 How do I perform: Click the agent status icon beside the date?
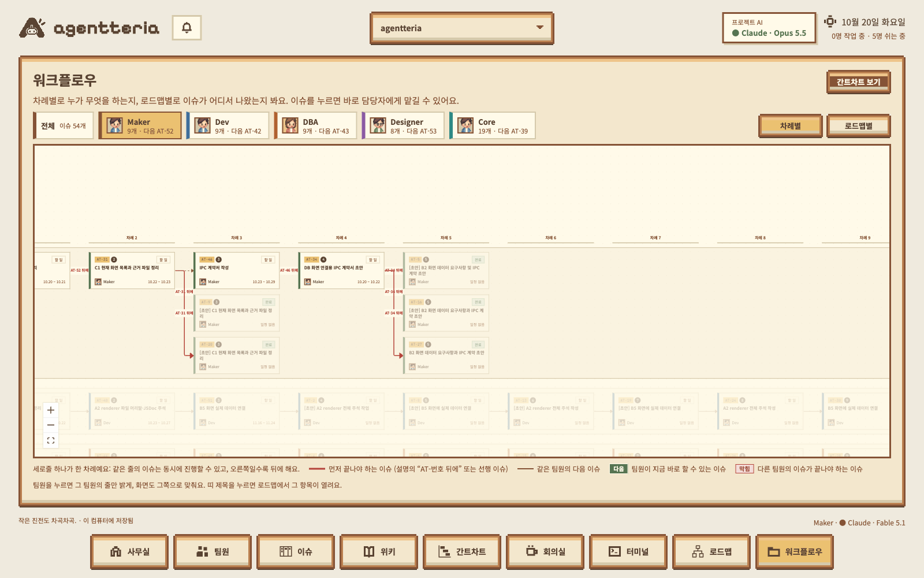click(x=830, y=21)
